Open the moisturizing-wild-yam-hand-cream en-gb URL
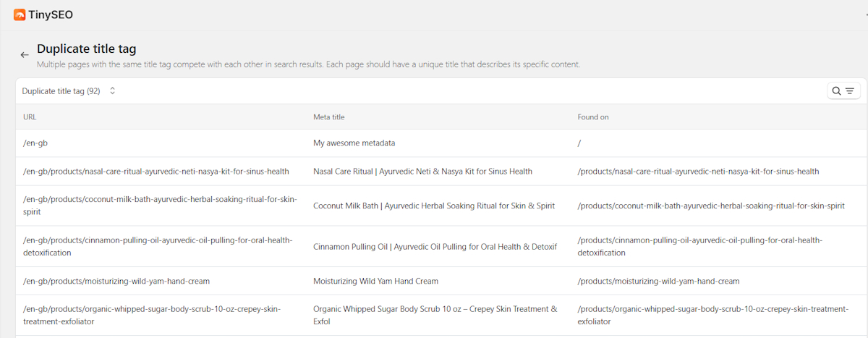 [116, 281]
